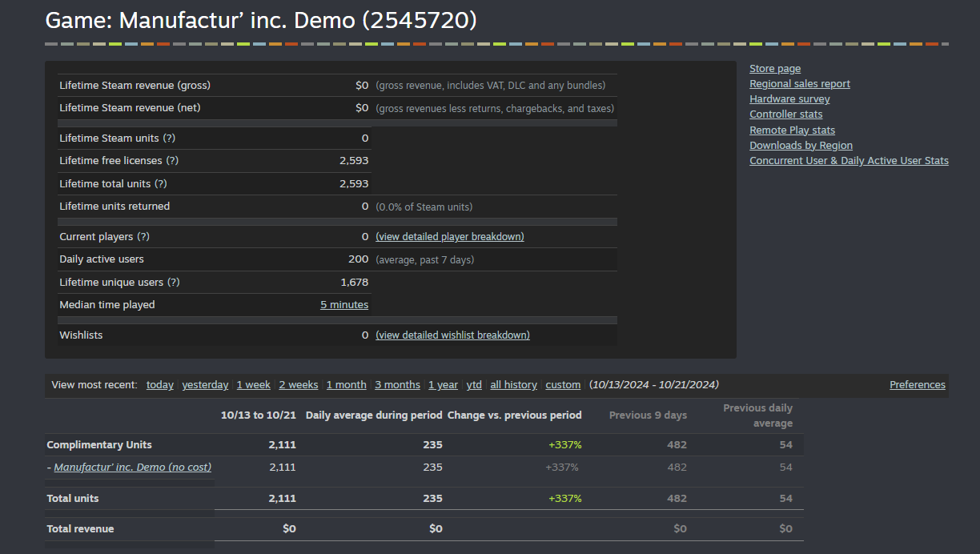Click the Wishlists row label
The width and height of the screenshot is (980, 554).
pyautogui.click(x=81, y=335)
